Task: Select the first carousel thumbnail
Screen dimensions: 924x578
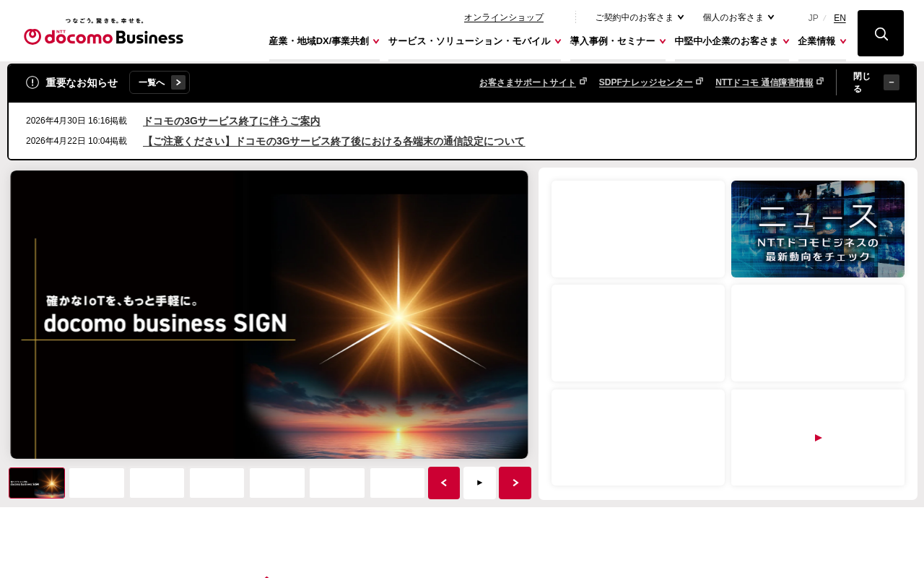Action: pyautogui.click(x=37, y=483)
